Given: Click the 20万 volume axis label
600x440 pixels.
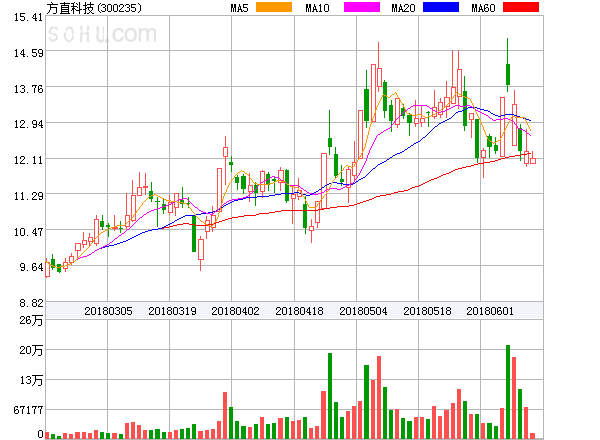Looking at the screenshot, I should [x=31, y=350].
